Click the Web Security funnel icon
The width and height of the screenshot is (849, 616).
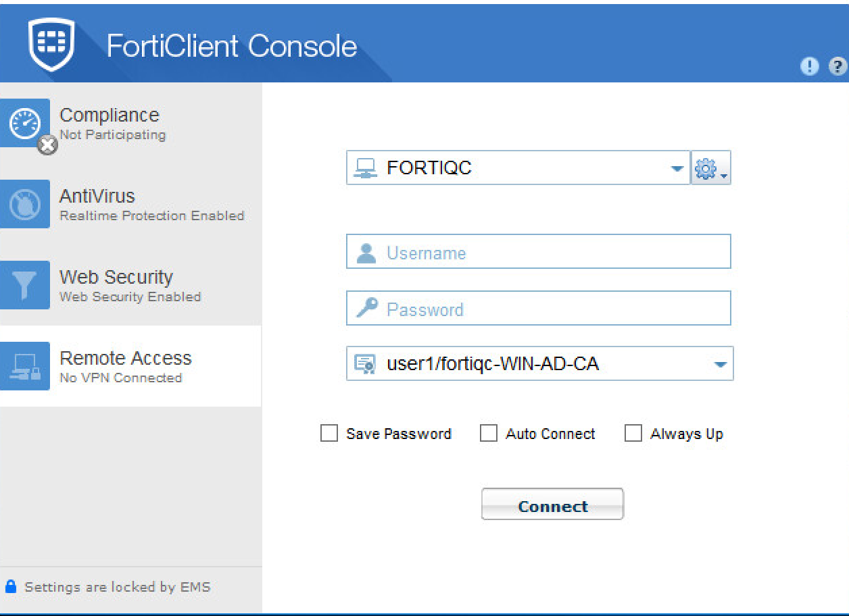coord(25,285)
